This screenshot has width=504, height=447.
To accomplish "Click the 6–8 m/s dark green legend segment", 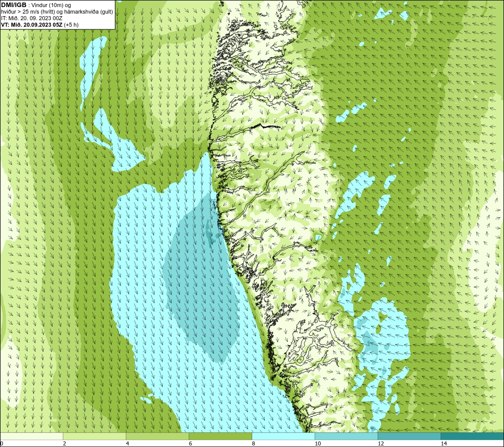I will click(x=221, y=436).
